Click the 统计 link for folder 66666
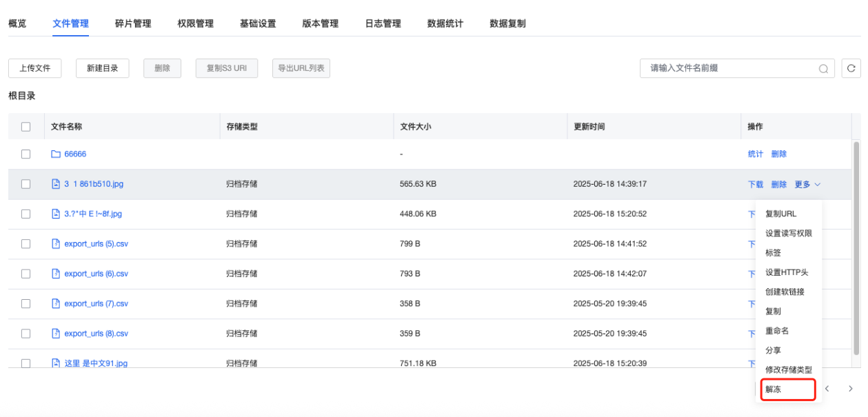The image size is (868, 417). pos(756,154)
